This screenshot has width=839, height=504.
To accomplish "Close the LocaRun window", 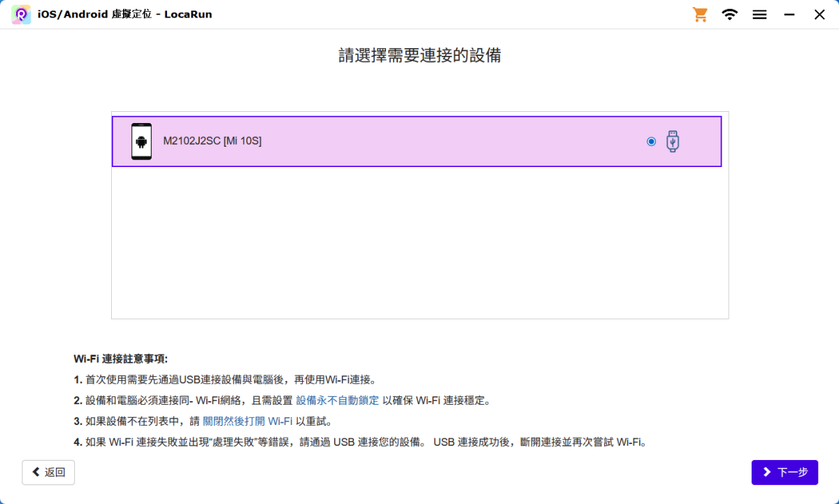I will [x=819, y=15].
